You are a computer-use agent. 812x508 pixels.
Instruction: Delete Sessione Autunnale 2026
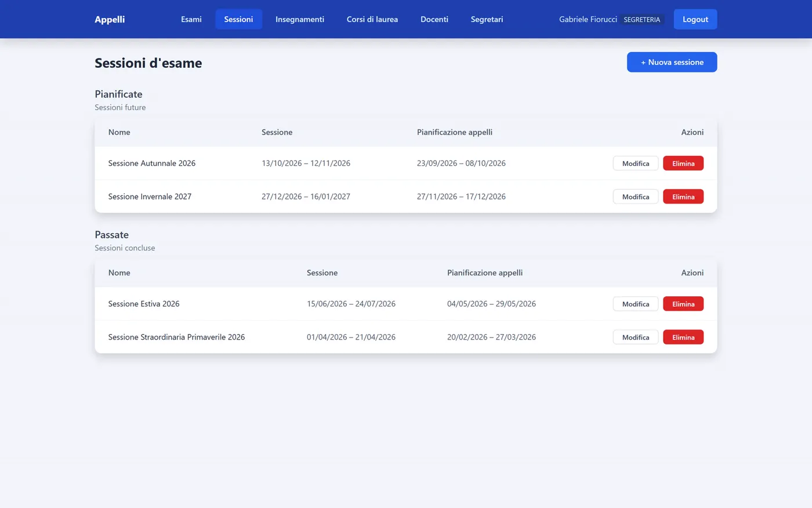click(683, 164)
